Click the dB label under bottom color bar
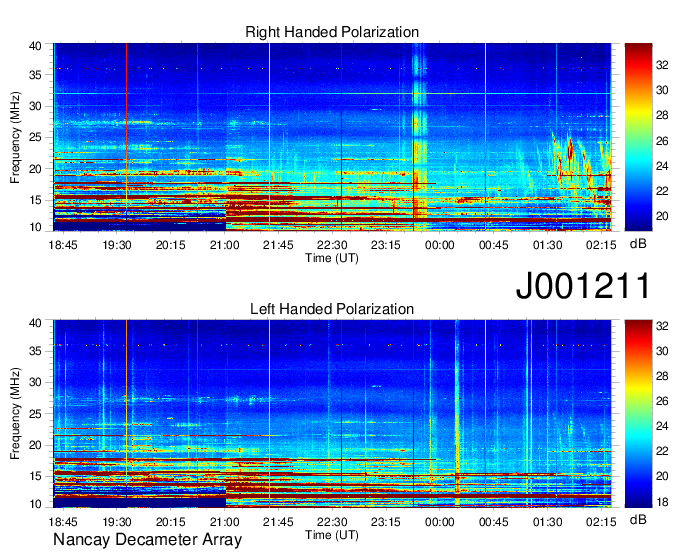The image size is (680, 552). coord(638,519)
